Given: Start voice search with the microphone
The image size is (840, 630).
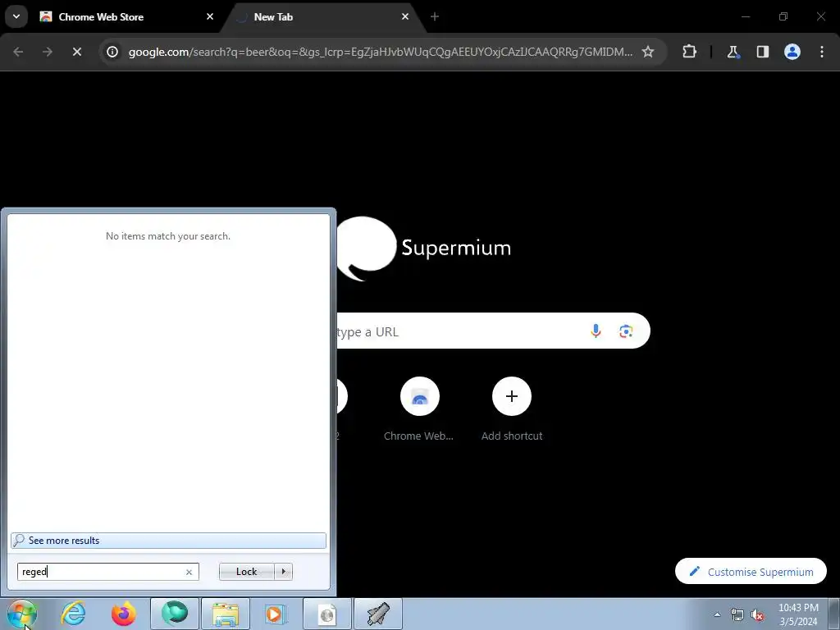Looking at the screenshot, I should coord(596,331).
